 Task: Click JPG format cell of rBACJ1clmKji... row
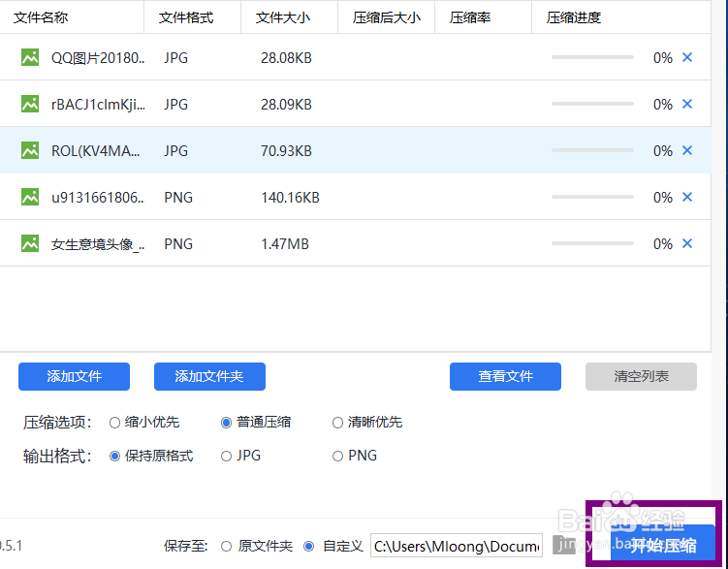click(176, 105)
